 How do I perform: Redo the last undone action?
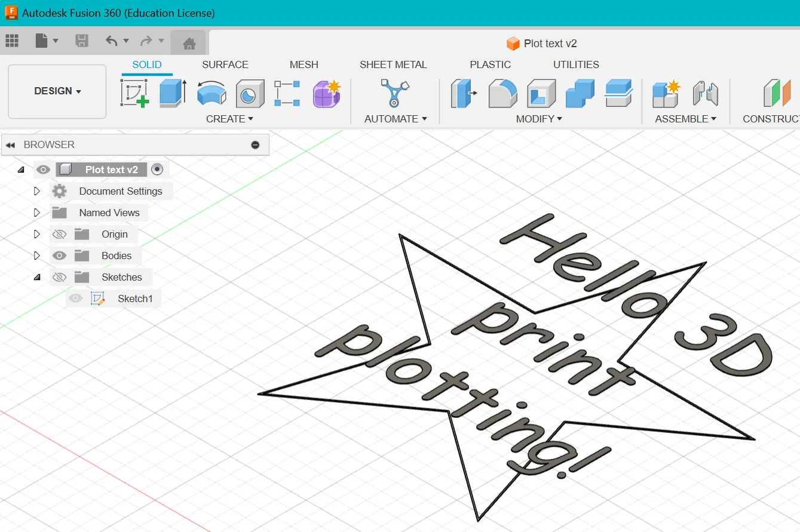(146, 41)
